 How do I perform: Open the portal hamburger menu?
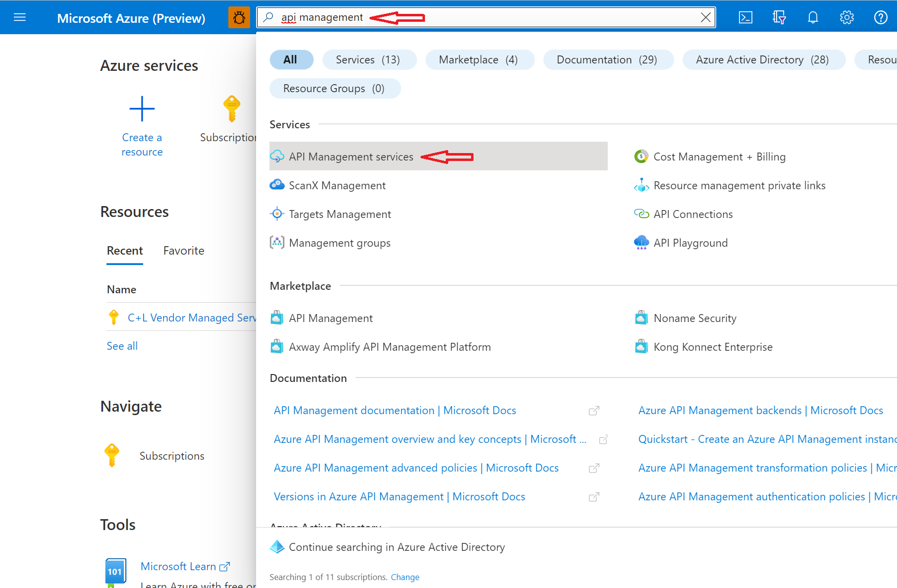[x=20, y=17]
